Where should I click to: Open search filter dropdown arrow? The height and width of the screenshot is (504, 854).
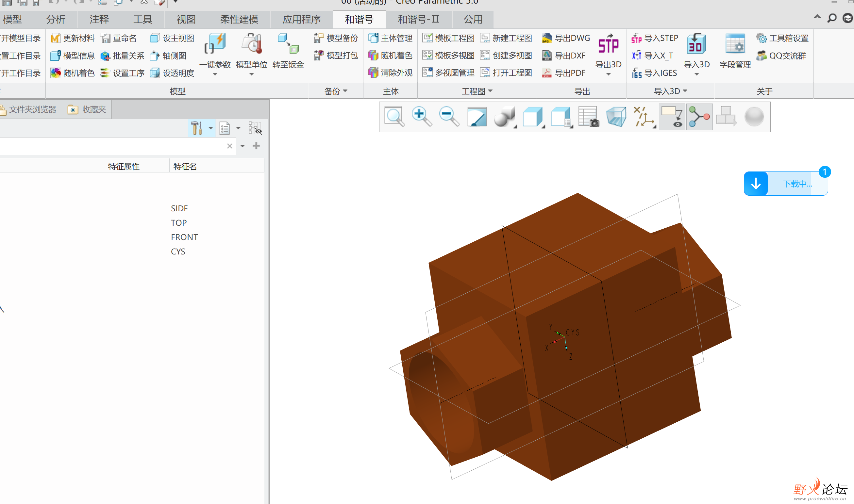[242, 146]
